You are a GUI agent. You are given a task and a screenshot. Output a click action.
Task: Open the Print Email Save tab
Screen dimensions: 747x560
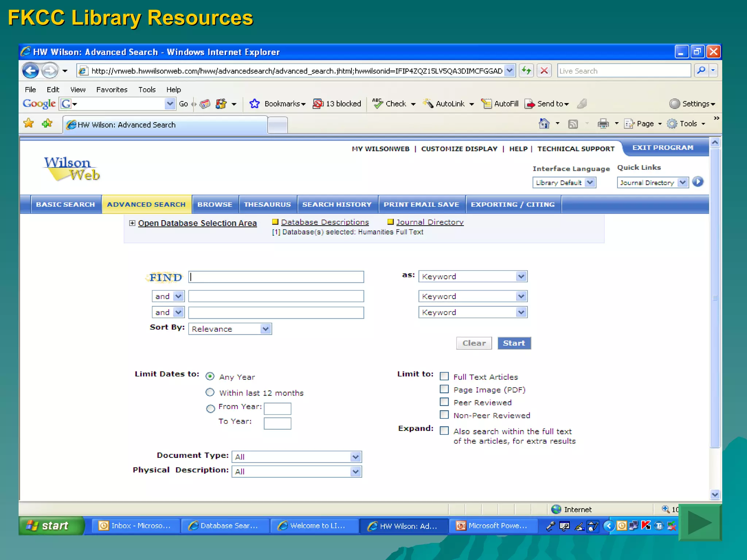[x=421, y=204]
